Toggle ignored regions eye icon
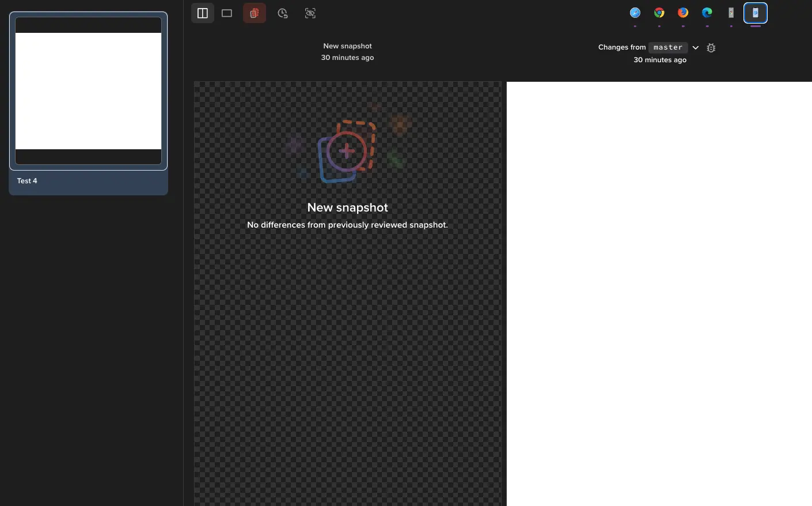 pos(310,13)
